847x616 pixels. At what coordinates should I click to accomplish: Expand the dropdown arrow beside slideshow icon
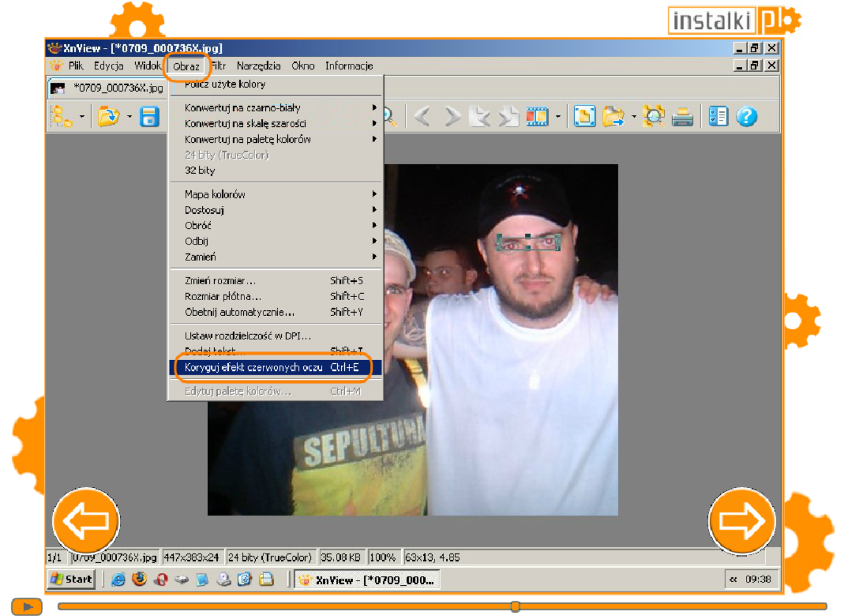558,116
